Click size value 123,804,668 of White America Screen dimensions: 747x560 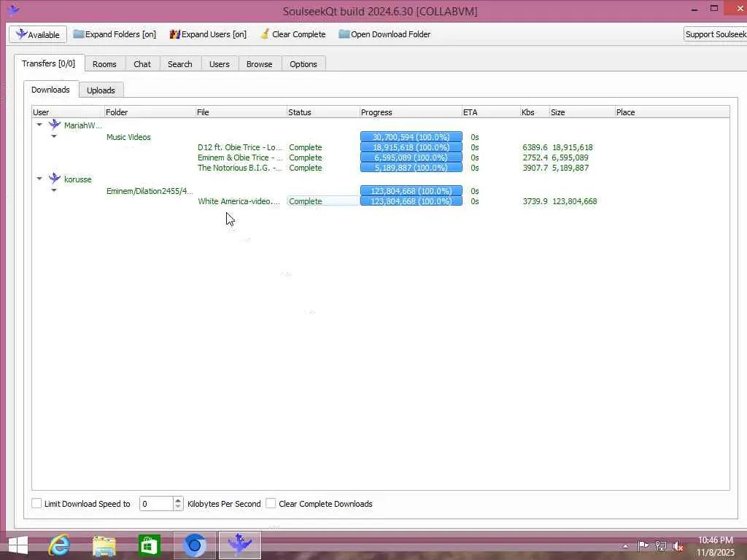[575, 201]
